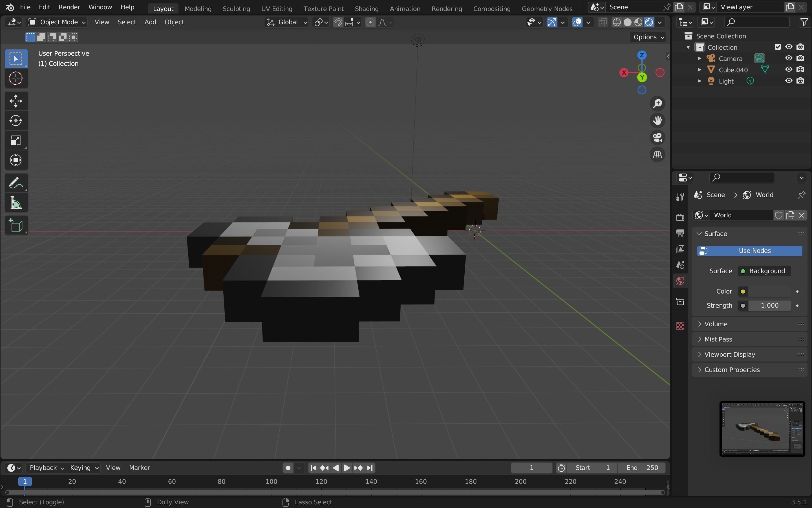This screenshot has width=812, height=508.
Task: Toggle snapping magnet icon
Action: [338, 22]
